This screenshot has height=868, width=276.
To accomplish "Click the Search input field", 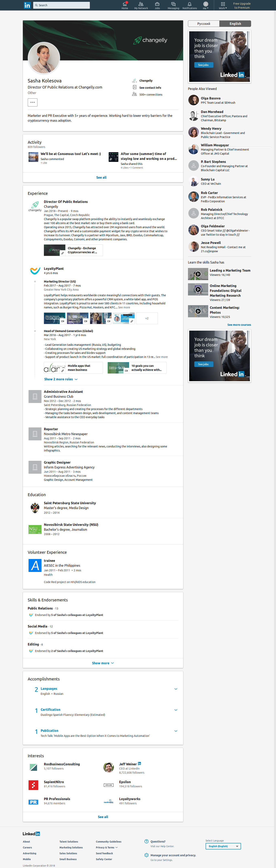I will [61, 5].
